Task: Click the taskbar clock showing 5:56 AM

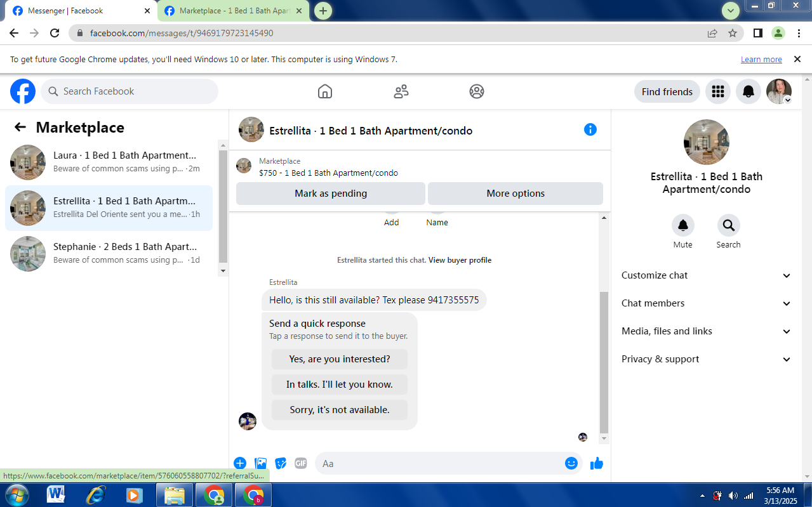Action: pyautogui.click(x=780, y=496)
